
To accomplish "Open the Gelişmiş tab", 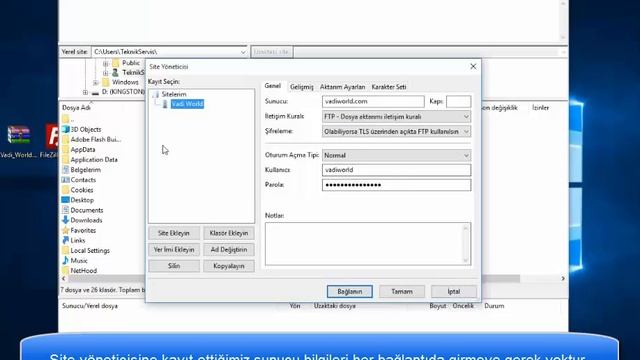I will coord(302,87).
